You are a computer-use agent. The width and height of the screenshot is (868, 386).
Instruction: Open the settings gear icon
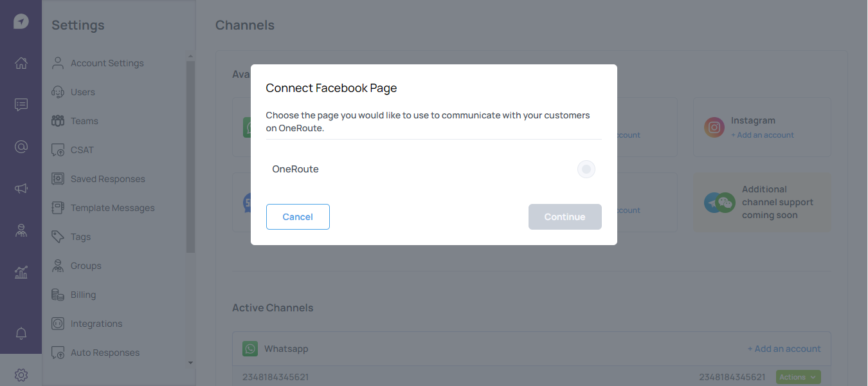point(21,374)
